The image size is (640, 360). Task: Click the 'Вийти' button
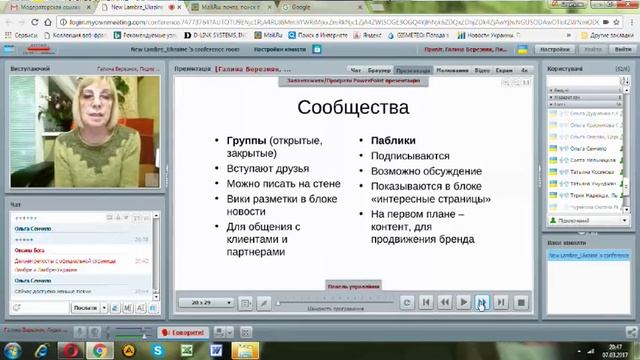pos(623,49)
